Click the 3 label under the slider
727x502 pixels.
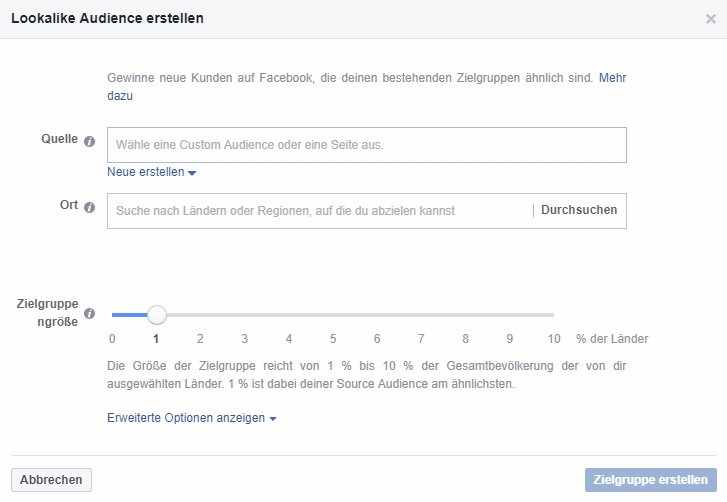click(244, 338)
